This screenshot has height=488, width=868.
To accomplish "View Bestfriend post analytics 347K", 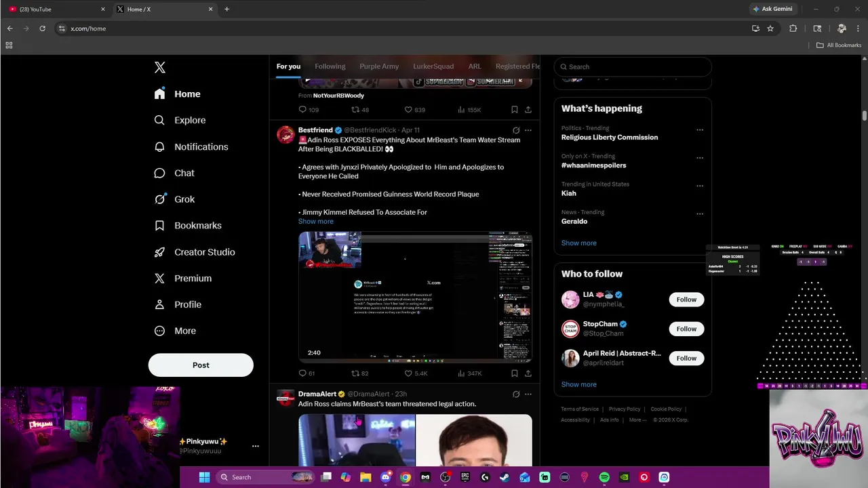I will tap(470, 373).
